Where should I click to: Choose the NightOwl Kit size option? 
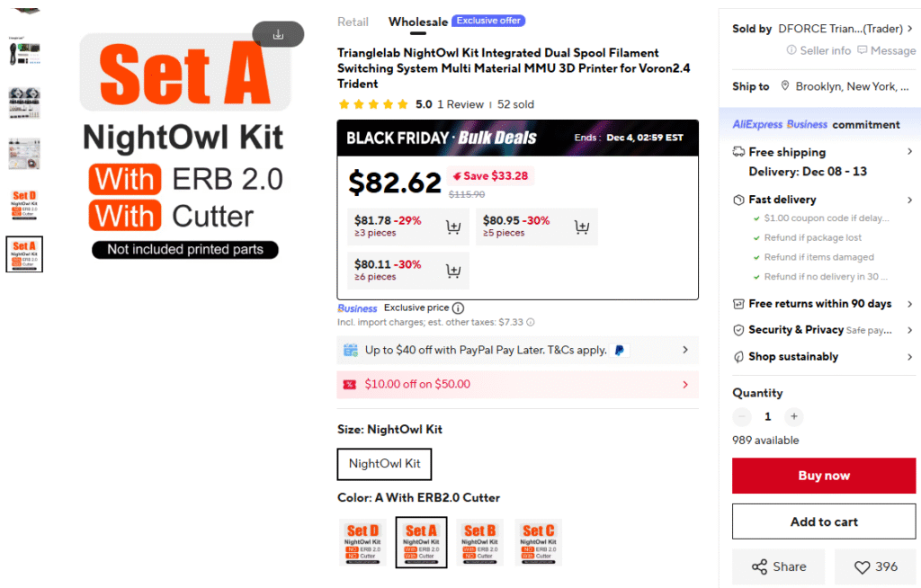(x=384, y=464)
